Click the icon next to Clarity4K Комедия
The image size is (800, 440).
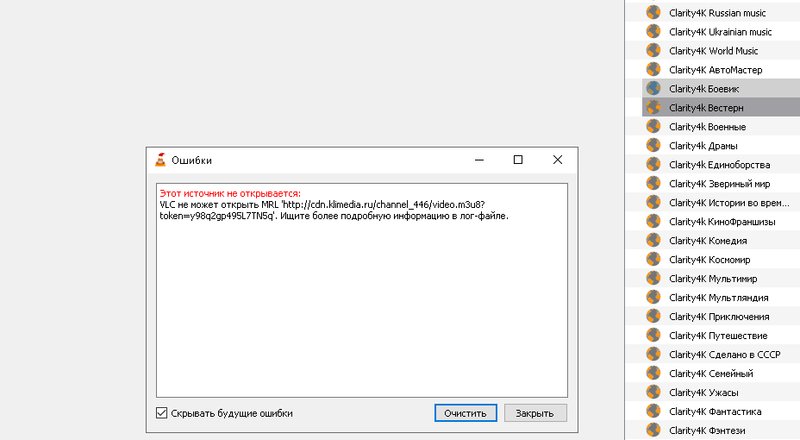tap(654, 241)
